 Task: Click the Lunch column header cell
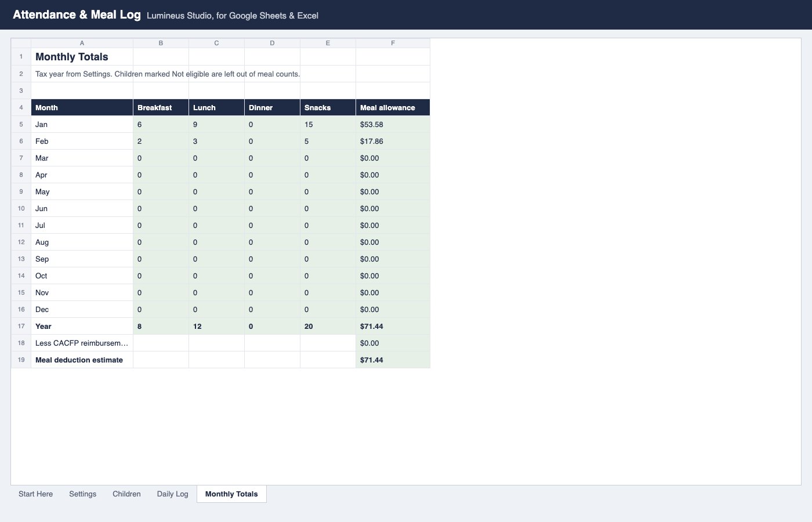[x=216, y=108]
